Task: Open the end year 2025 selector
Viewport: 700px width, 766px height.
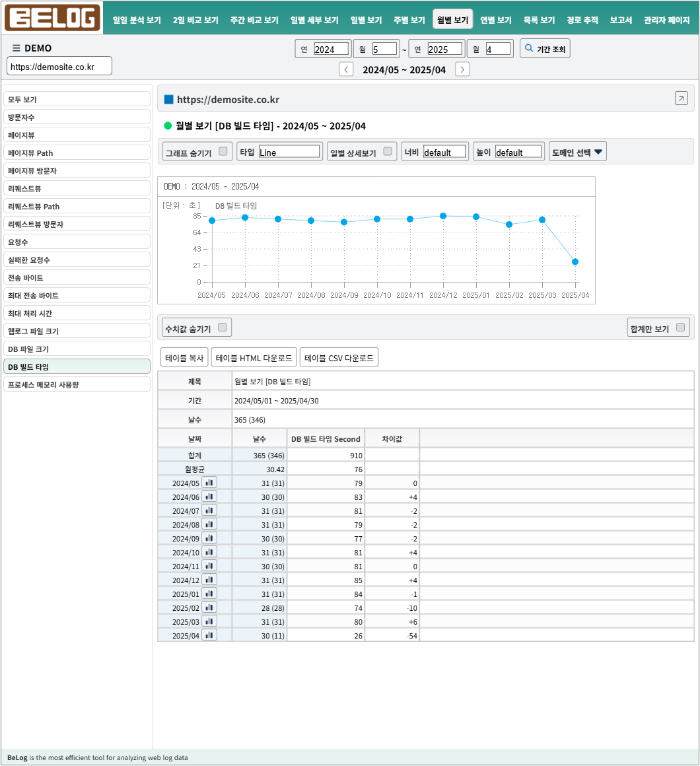Action: pyautogui.click(x=444, y=49)
